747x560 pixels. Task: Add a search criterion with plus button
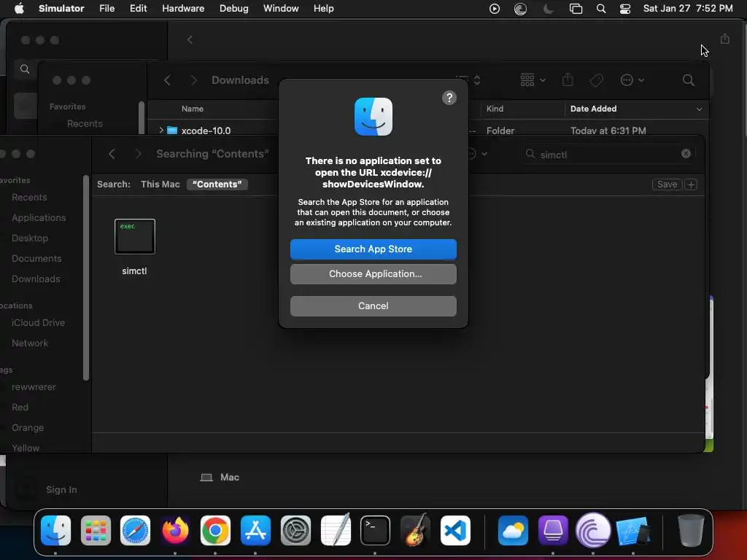[x=691, y=184]
